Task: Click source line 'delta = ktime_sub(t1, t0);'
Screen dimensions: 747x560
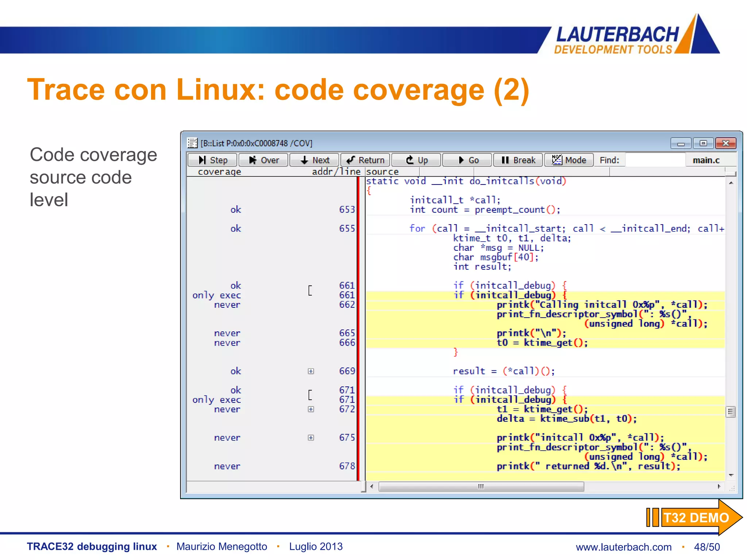Action: [x=566, y=419]
